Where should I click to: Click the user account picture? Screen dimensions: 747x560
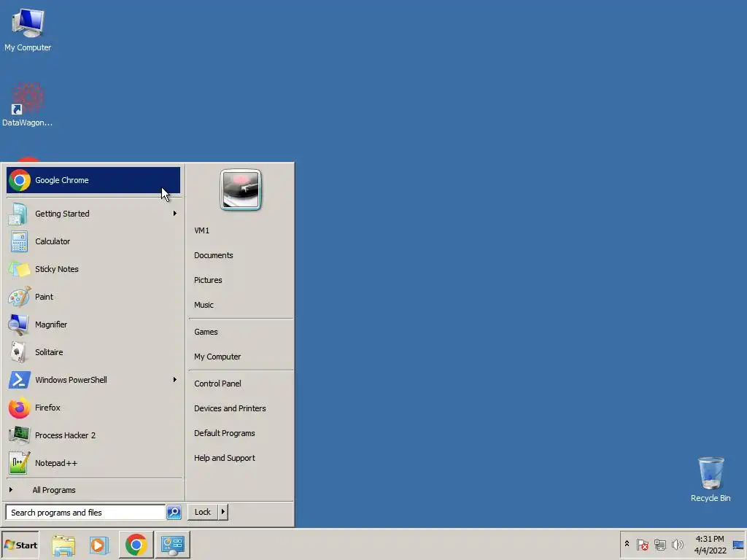click(x=241, y=190)
